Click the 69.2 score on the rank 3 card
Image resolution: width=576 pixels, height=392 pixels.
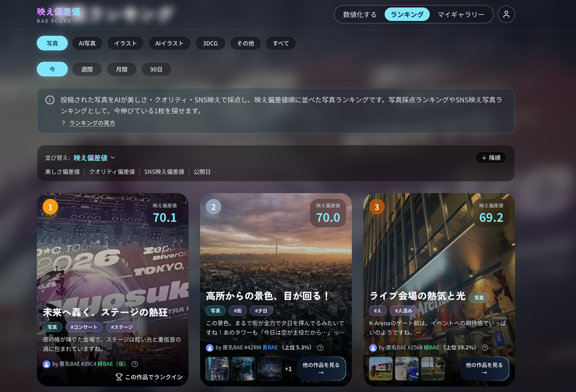click(491, 218)
